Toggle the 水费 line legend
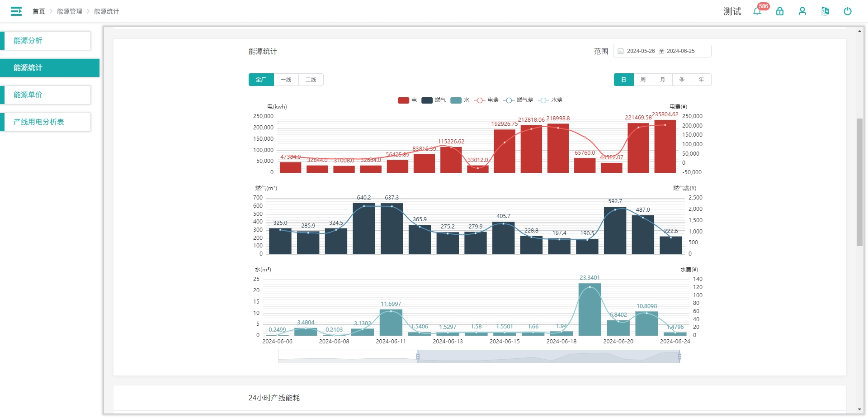This screenshot has height=418, width=868. (550, 100)
